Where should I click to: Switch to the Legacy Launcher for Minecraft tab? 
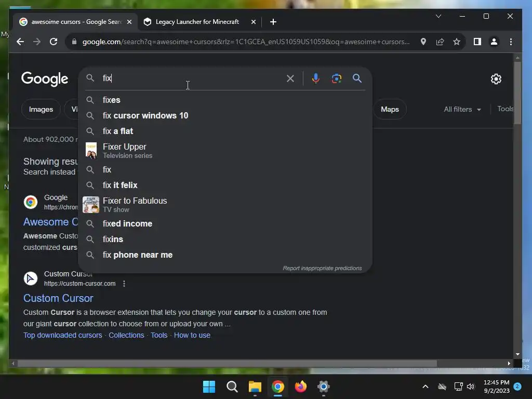pyautogui.click(x=197, y=22)
